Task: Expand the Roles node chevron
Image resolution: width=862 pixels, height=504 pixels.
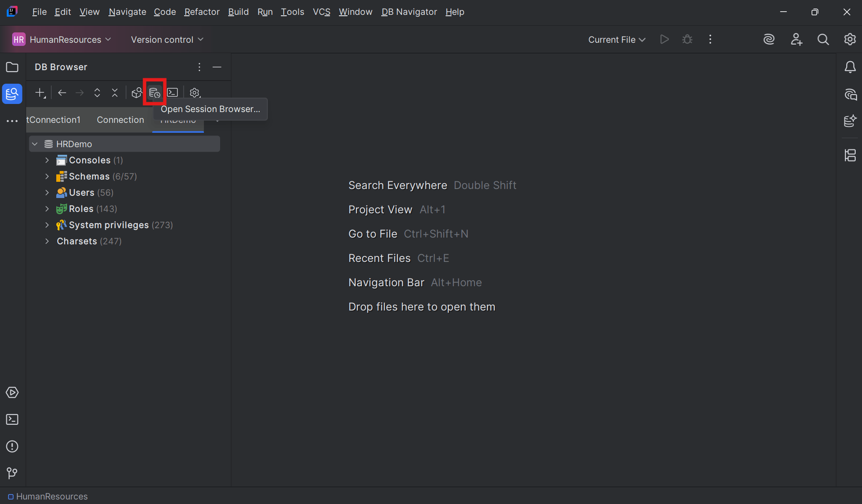Action: click(x=47, y=209)
